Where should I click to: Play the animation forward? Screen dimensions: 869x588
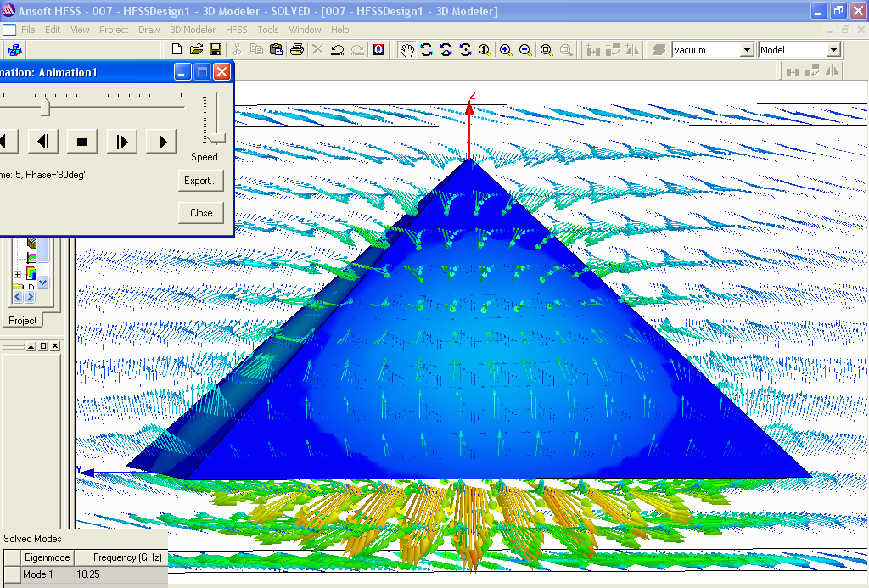pyautogui.click(x=161, y=142)
